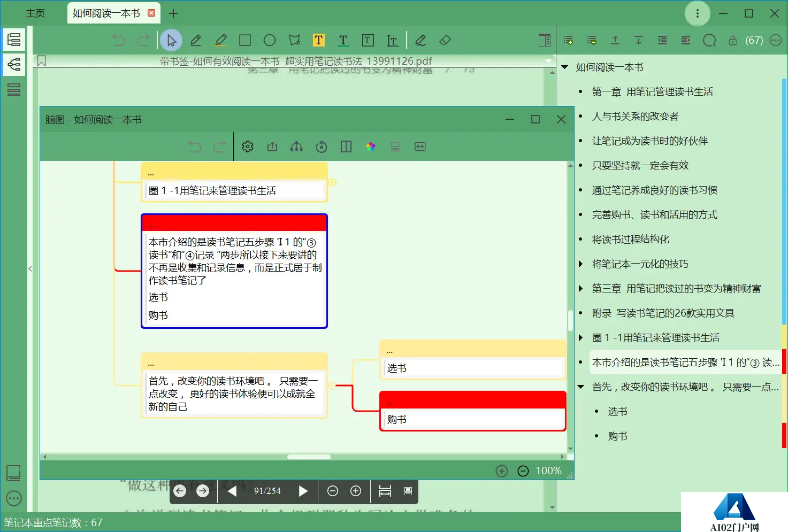Redo in the main toolbar
The width and height of the screenshot is (788, 532).
point(143,40)
